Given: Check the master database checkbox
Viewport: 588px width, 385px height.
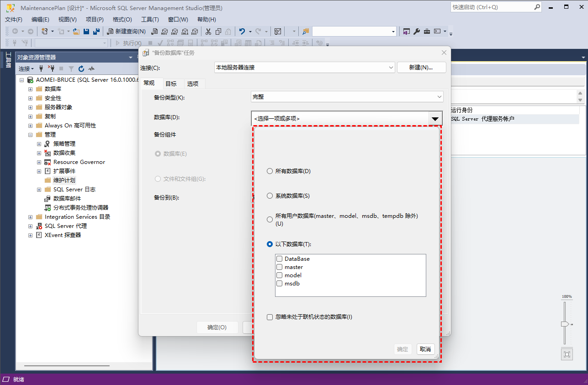Looking at the screenshot, I should 280,267.
